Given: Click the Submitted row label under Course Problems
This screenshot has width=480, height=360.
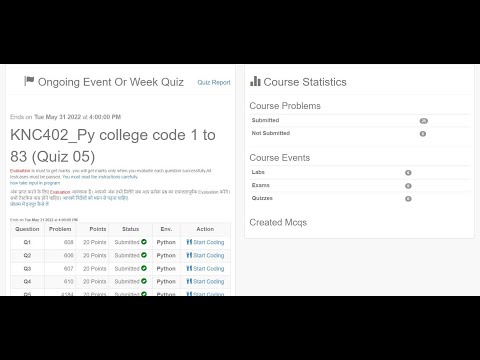Looking at the screenshot, I should [x=265, y=120].
